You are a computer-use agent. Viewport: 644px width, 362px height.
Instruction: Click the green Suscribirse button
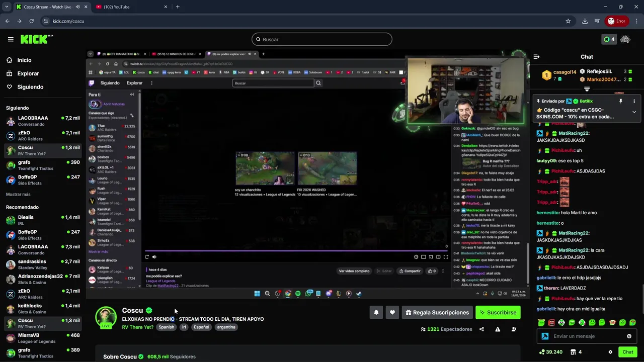tap(498, 313)
